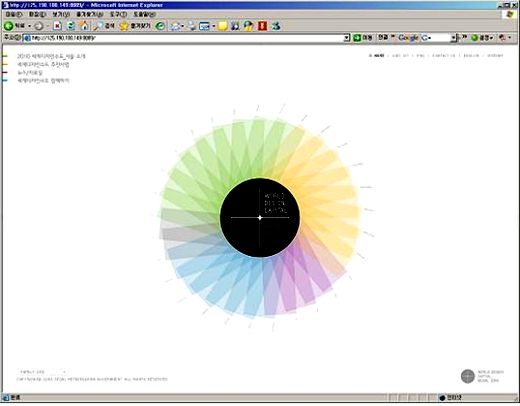Click the IE page icon in the title bar
The width and height of the screenshot is (520, 406).
(x=5, y=5)
